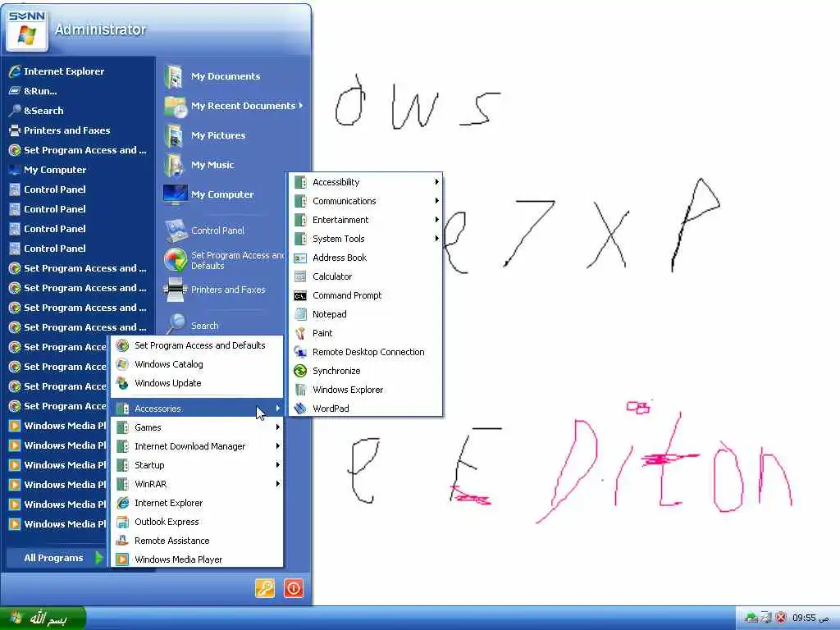
Task: Click the Start button on taskbar
Action: coord(43,619)
